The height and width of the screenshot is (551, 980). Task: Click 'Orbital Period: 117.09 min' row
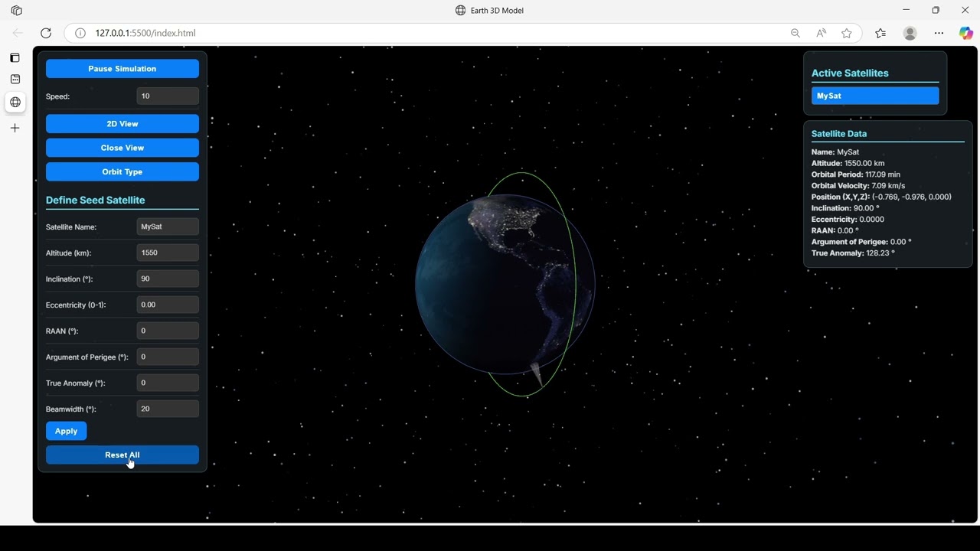[x=856, y=174]
